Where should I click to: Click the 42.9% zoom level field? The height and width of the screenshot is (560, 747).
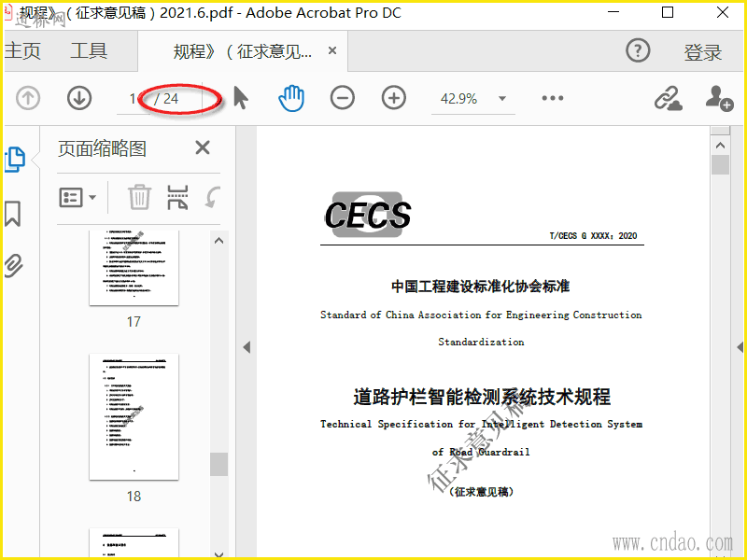click(458, 99)
